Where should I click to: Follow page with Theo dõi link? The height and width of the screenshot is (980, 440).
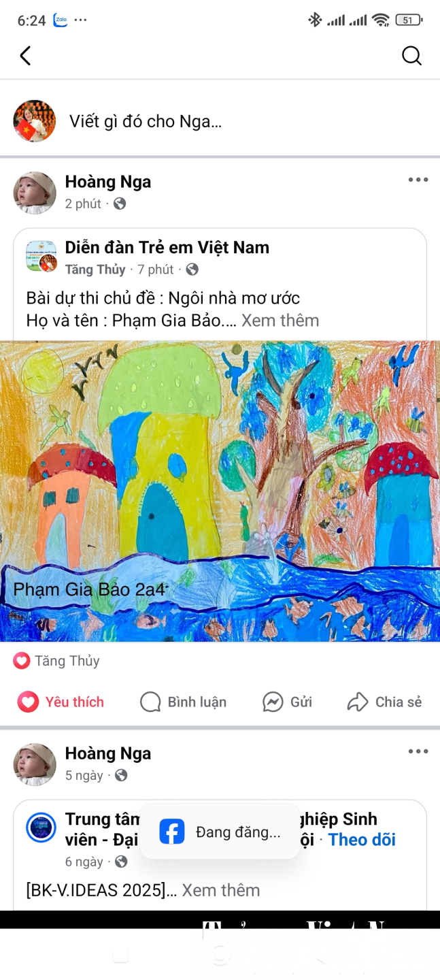362,840
